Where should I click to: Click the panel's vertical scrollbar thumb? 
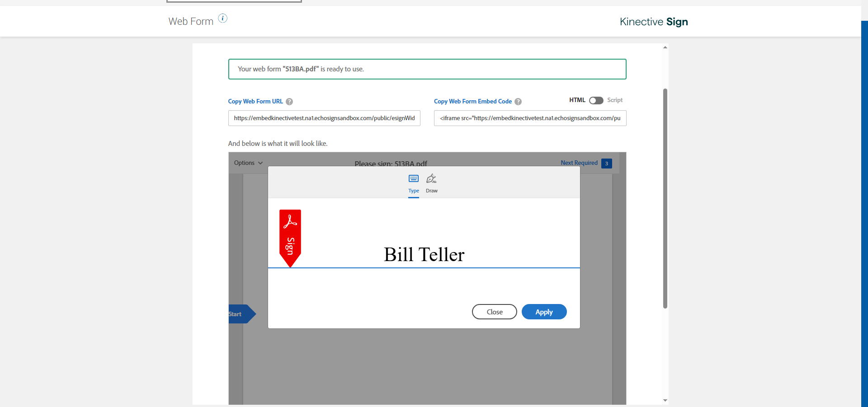[x=665, y=199]
